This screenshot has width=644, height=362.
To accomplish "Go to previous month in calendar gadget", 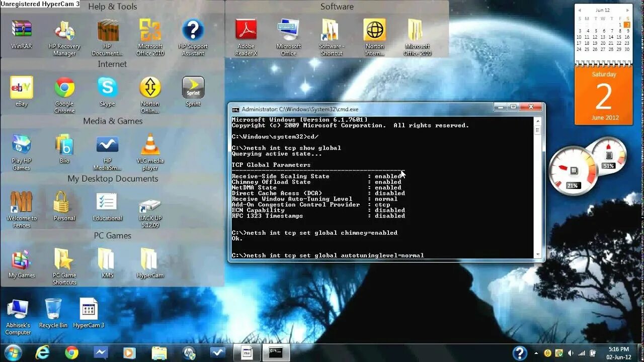I will [579, 10].
